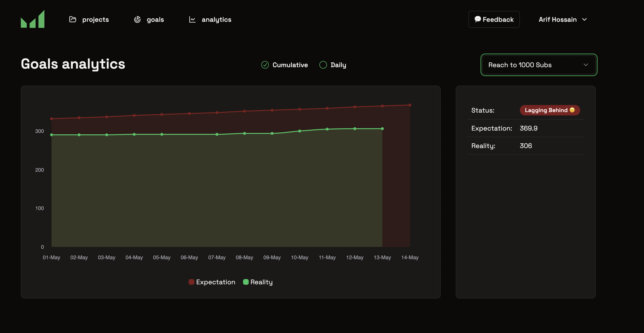Toggle the Expectation legend color swatch
The image size is (644, 333).
click(191, 282)
